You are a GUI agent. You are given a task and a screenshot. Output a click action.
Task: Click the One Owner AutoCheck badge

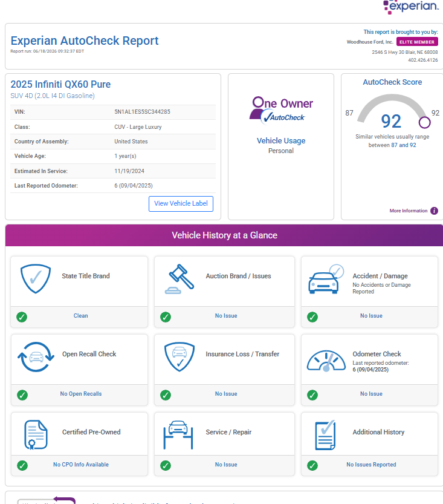tap(281, 110)
